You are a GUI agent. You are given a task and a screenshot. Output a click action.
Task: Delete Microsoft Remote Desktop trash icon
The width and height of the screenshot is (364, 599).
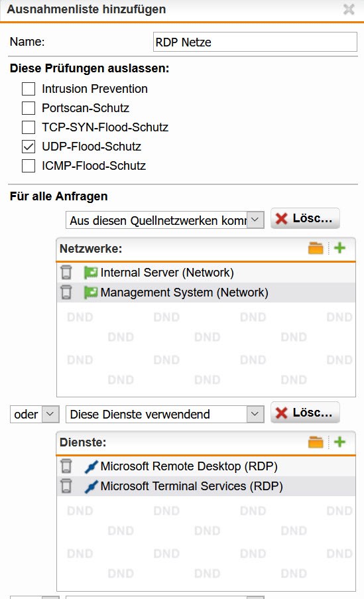tap(66, 466)
